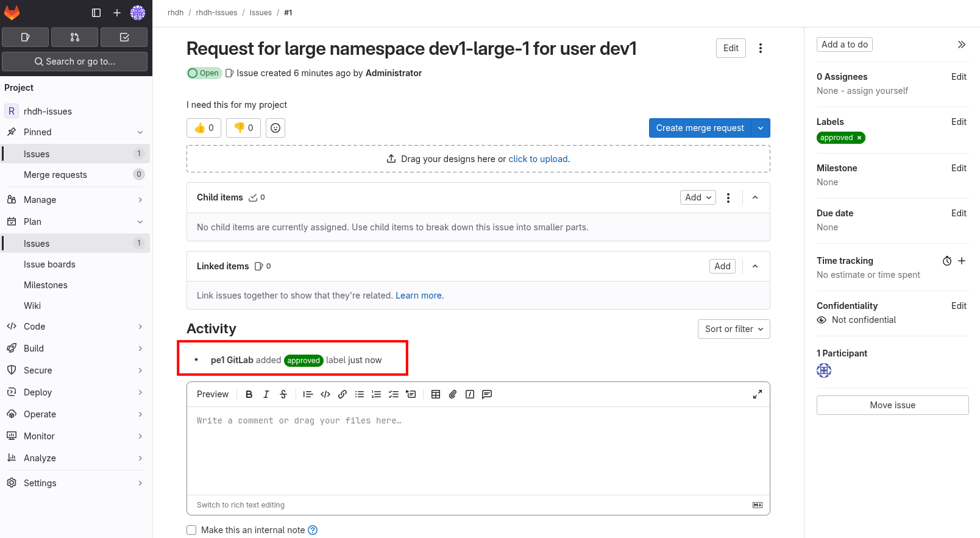Indent the line with the indent icon
Image resolution: width=980 pixels, height=538 pixels.
click(x=411, y=394)
